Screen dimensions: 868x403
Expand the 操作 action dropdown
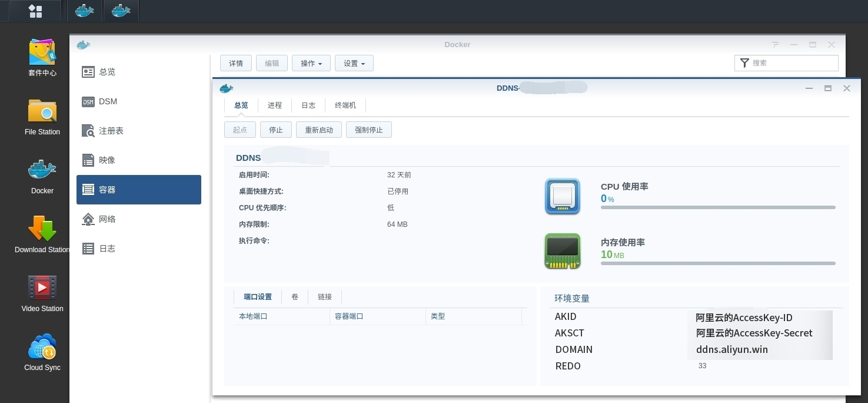pyautogui.click(x=311, y=63)
